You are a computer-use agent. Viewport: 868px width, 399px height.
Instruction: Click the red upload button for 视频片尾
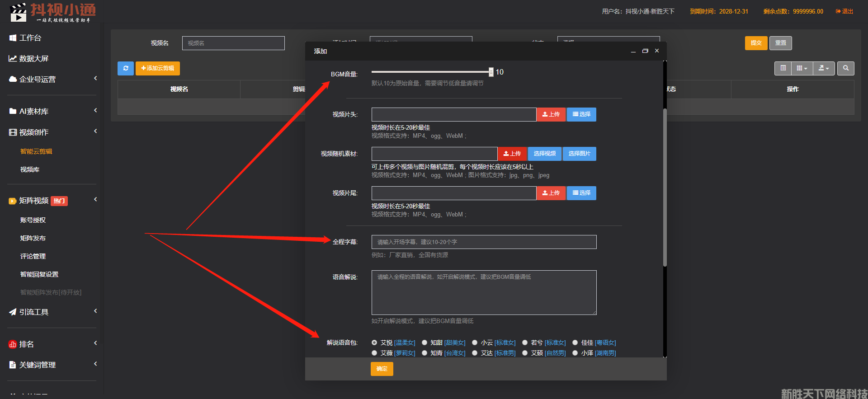pyautogui.click(x=551, y=193)
